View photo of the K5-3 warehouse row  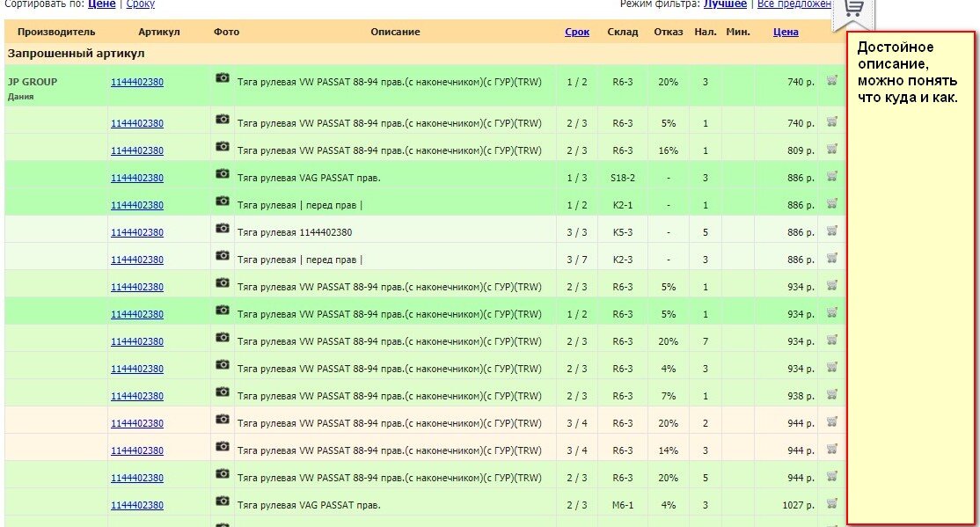click(x=223, y=228)
